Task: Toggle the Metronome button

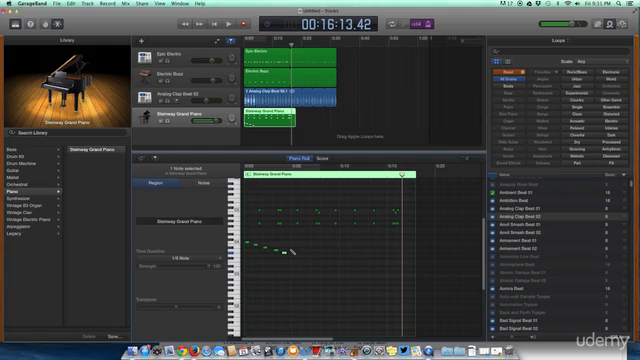Action: [x=428, y=24]
